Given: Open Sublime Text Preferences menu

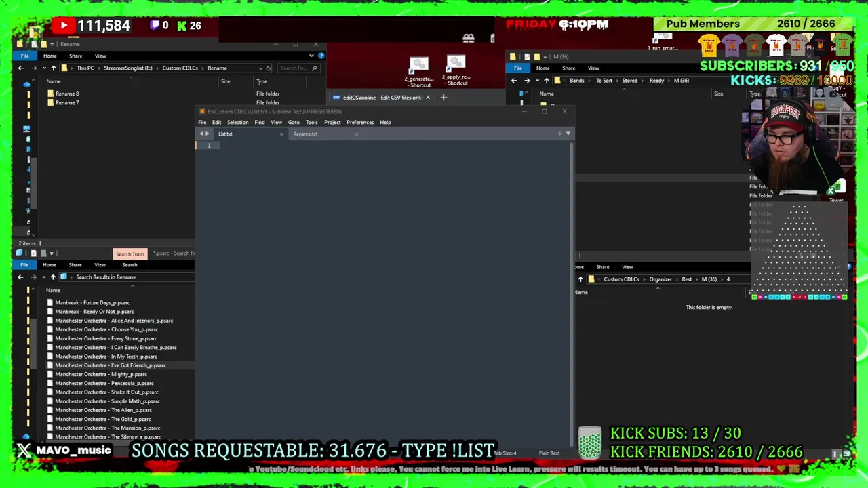Looking at the screenshot, I should [360, 122].
